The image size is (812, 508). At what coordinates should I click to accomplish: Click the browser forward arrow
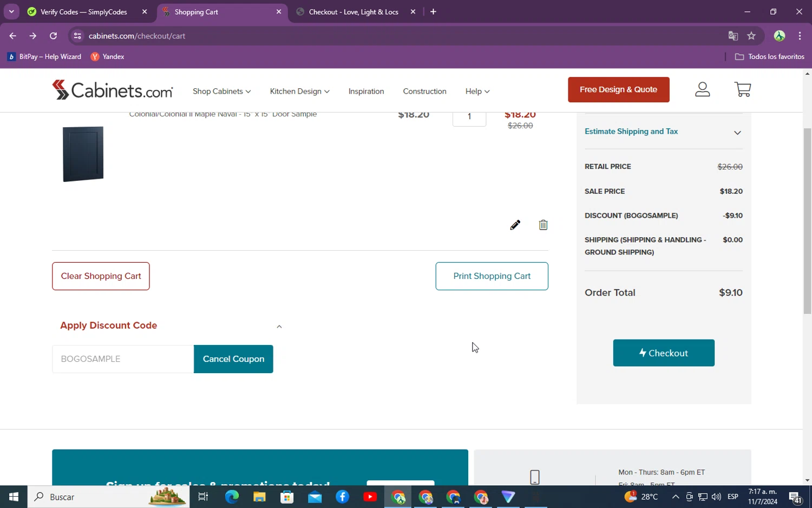(x=33, y=36)
